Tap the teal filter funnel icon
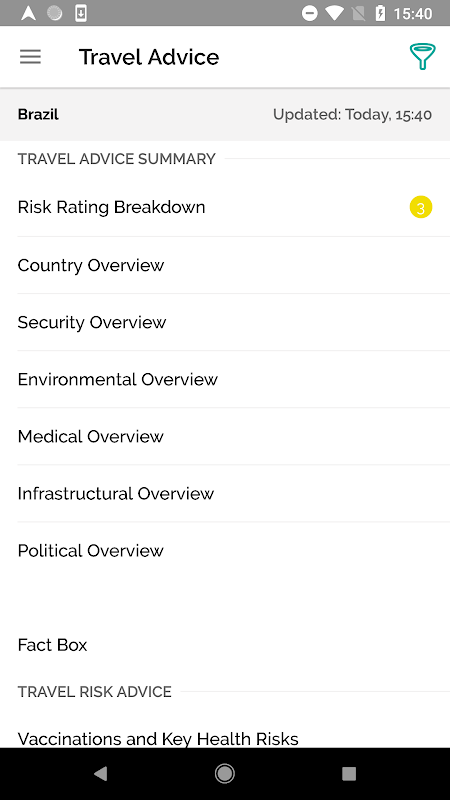Screen dimensions: 450x800 tap(422, 57)
